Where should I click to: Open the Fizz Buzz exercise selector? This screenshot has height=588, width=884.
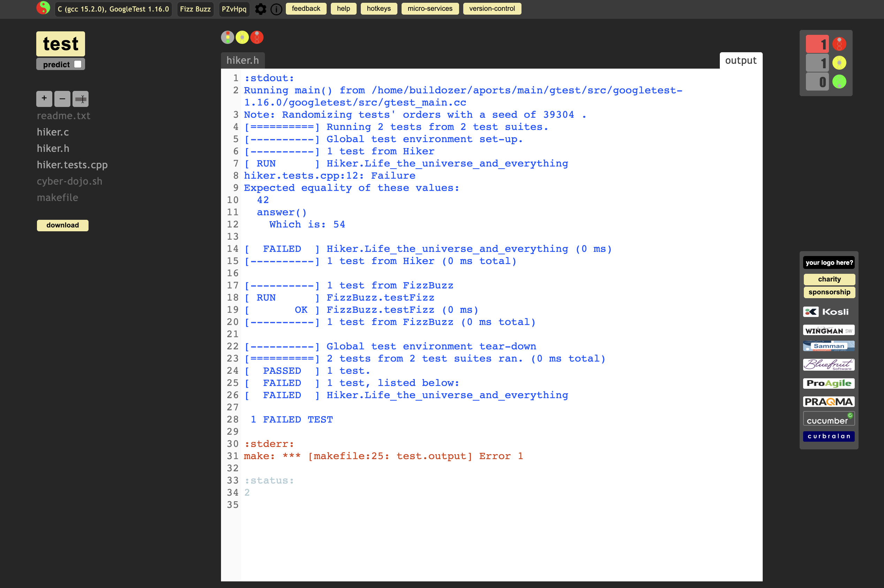(x=195, y=9)
